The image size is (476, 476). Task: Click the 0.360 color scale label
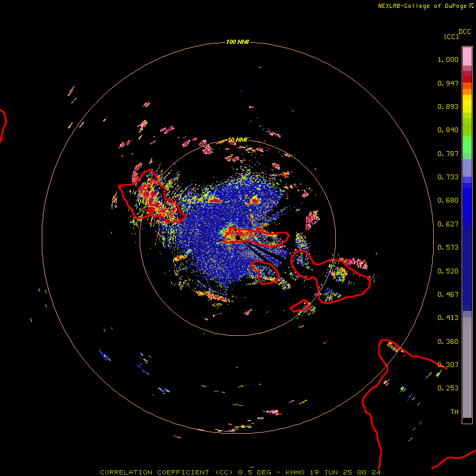pos(448,342)
